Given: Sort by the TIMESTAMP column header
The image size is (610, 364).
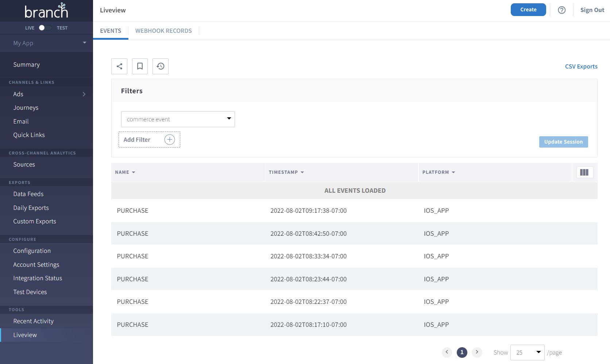Looking at the screenshot, I should (x=286, y=172).
